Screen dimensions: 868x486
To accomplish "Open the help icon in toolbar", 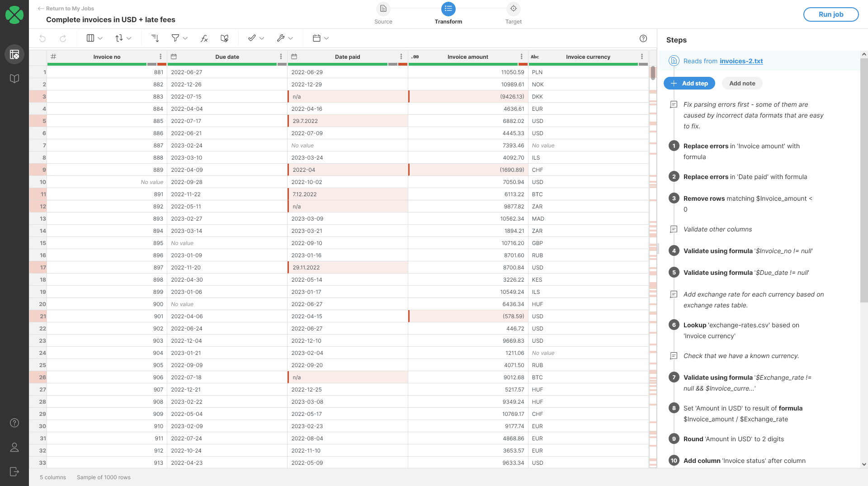I will point(643,38).
